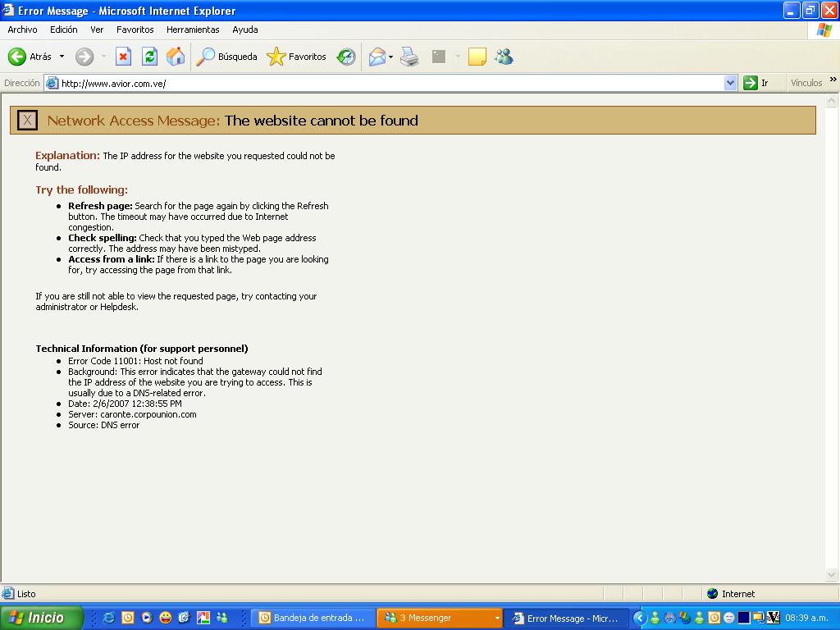The height and width of the screenshot is (630, 840).
Task: Click the X box icon in error banner
Action: click(x=27, y=120)
